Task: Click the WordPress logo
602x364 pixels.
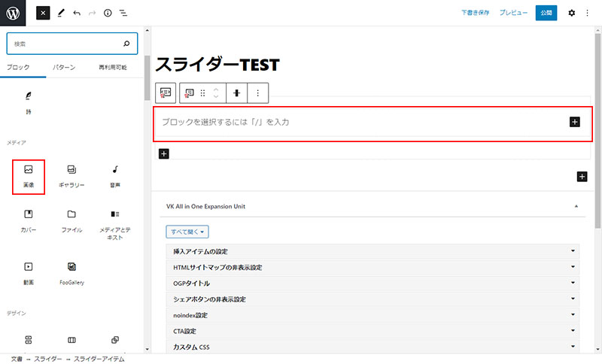Action: click(x=14, y=14)
